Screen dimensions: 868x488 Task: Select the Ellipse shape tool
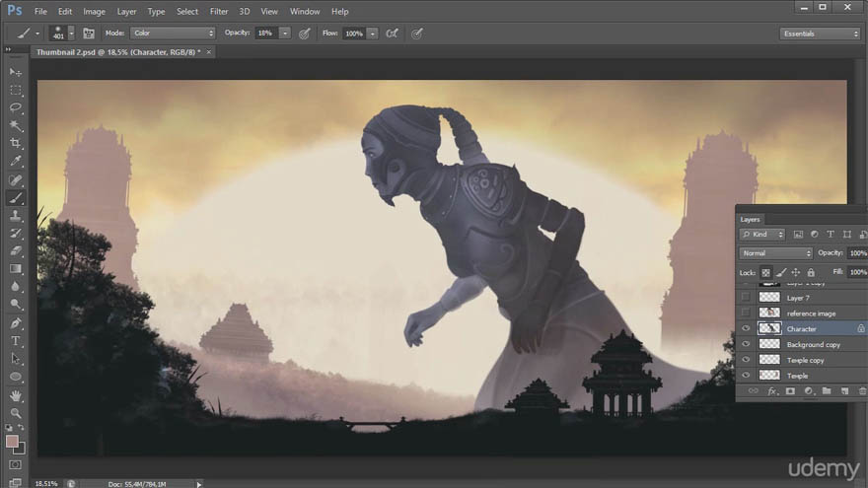[16, 377]
